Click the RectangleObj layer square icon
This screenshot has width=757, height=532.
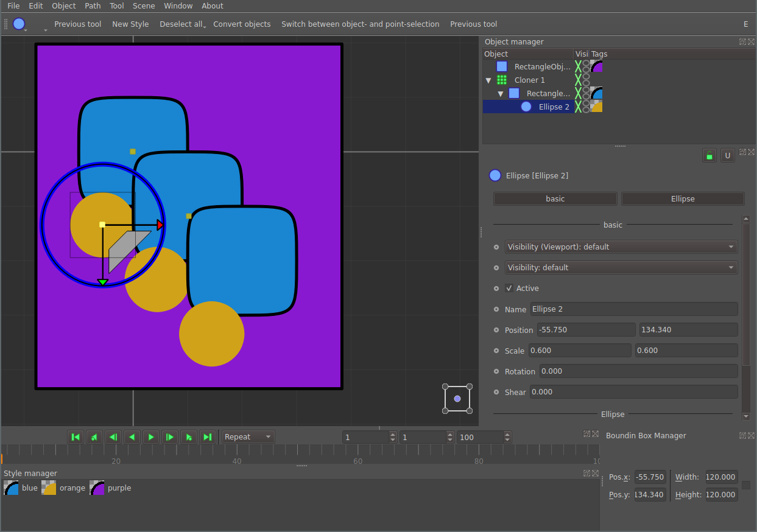click(x=501, y=66)
